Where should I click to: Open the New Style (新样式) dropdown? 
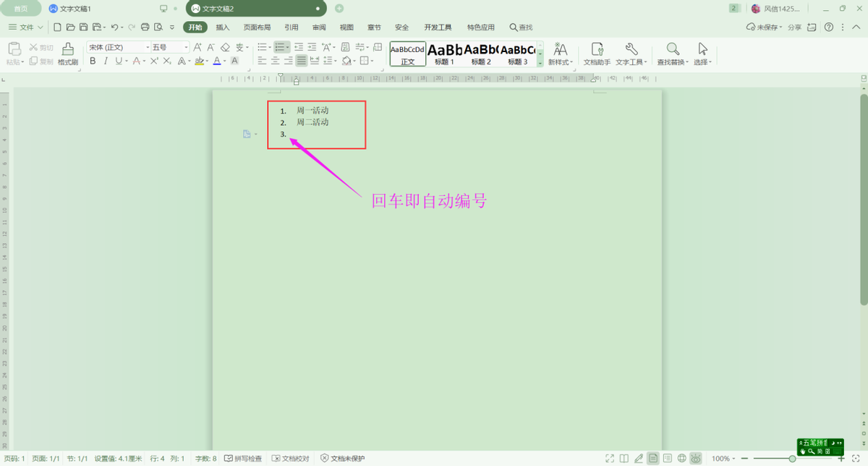coord(561,62)
